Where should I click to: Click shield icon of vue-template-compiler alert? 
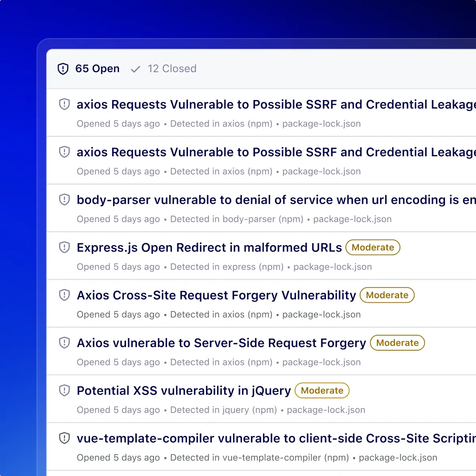tap(64, 438)
